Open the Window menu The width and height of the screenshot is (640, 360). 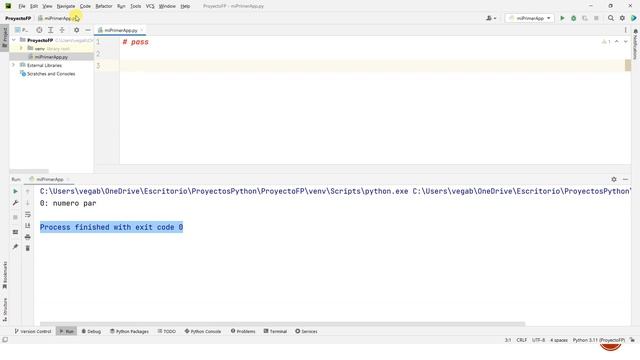(x=167, y=6)
